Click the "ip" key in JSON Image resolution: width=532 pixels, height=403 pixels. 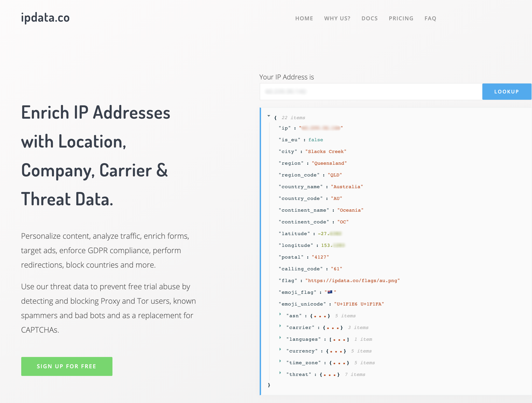(285, 128)
